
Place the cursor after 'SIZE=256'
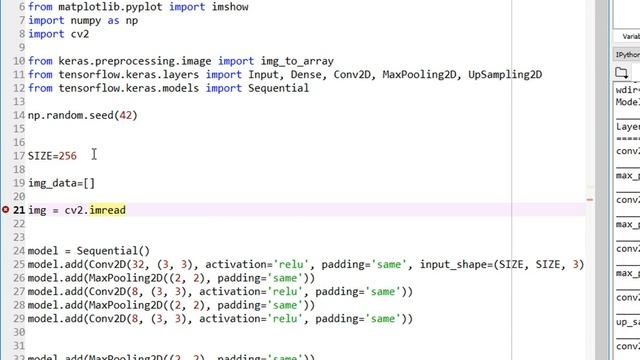click(x=77, y=156)
